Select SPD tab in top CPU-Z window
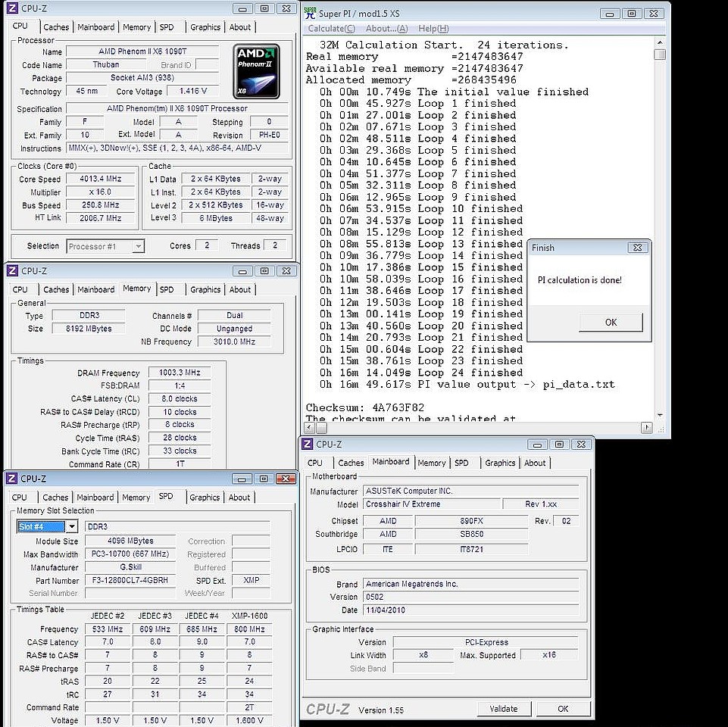This screenshot has height=727, width=728. 167,27
